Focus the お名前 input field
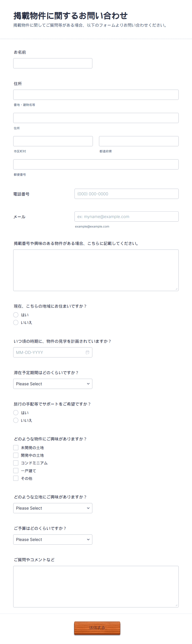This screenshot has width=192, height=644. [x=53, y=63]
